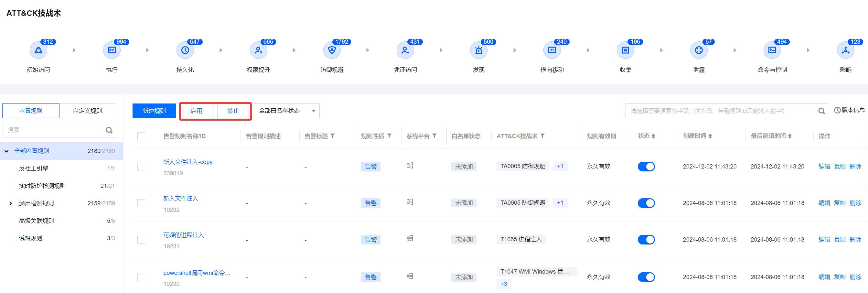Choose the 影响 tactic icon

pos(845,50)
